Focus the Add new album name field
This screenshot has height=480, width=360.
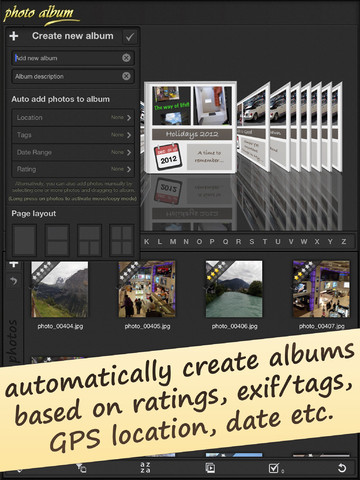(73, 58)
